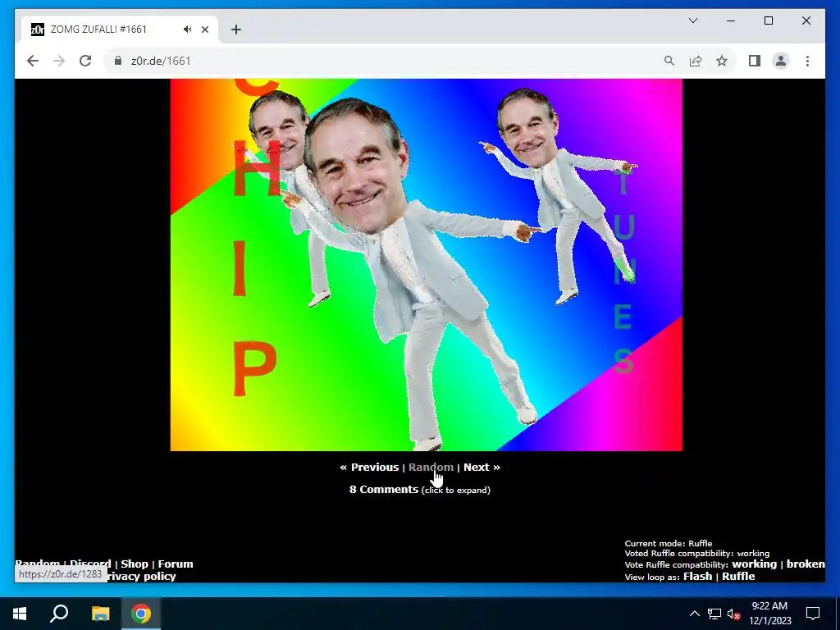Close the ZOMG ZUFALL! #1661 tab

click(204, 30)
